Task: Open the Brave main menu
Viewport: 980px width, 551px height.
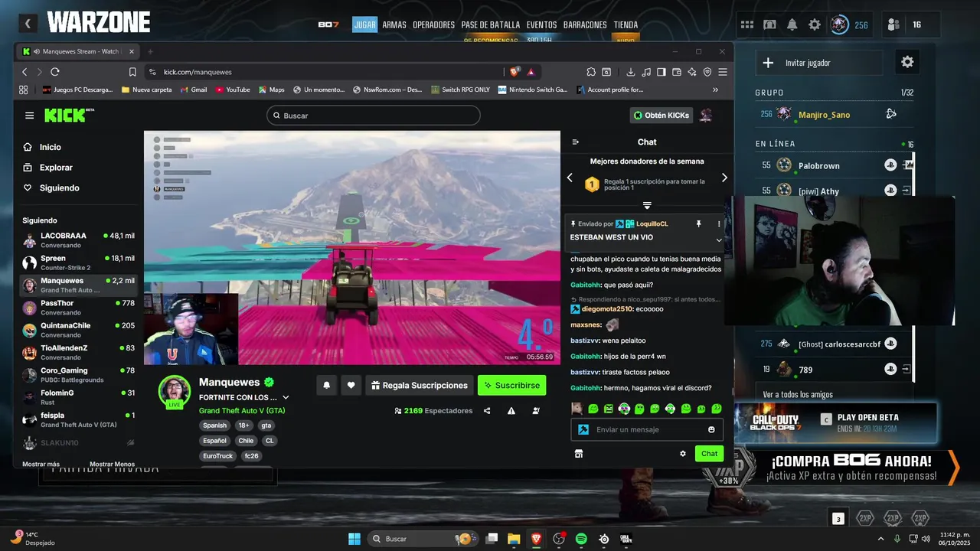Action: pyautogui.click(x=723, y=72)
